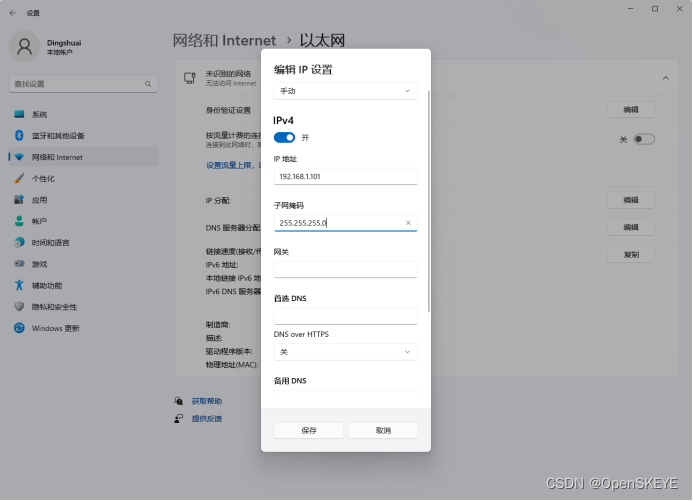
Task: Open the 手动 IP mode dropdown
Action: pyautogui.click(x=346, y=91)
